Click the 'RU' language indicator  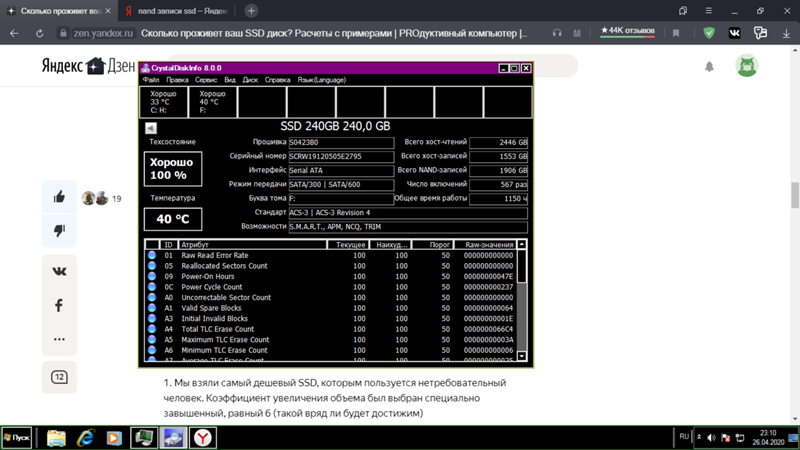684,437
